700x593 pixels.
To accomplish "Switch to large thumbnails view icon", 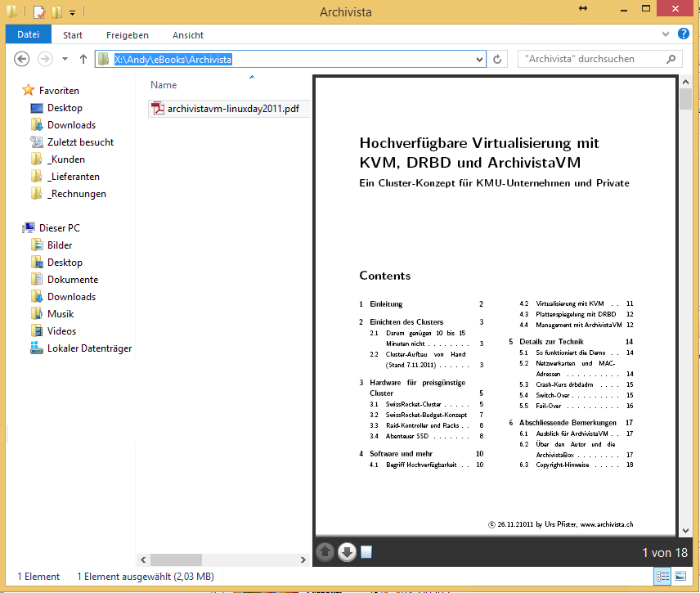I will (680, 577).
